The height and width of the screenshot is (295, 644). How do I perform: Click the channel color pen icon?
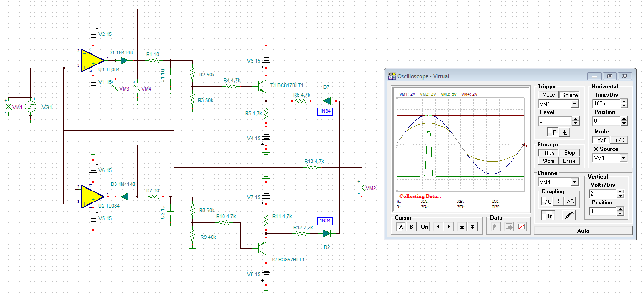pos(569,215)
